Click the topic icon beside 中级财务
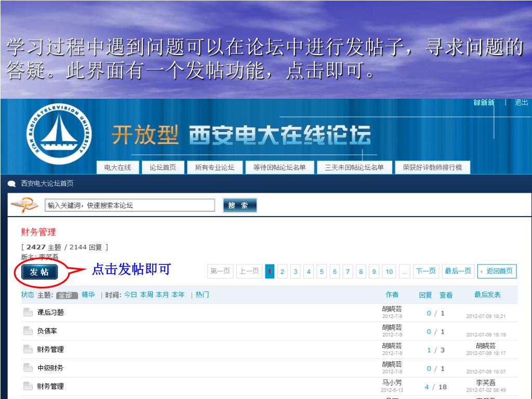The height and width of the screenshot is (399, 532). click(x=28, y=367)
